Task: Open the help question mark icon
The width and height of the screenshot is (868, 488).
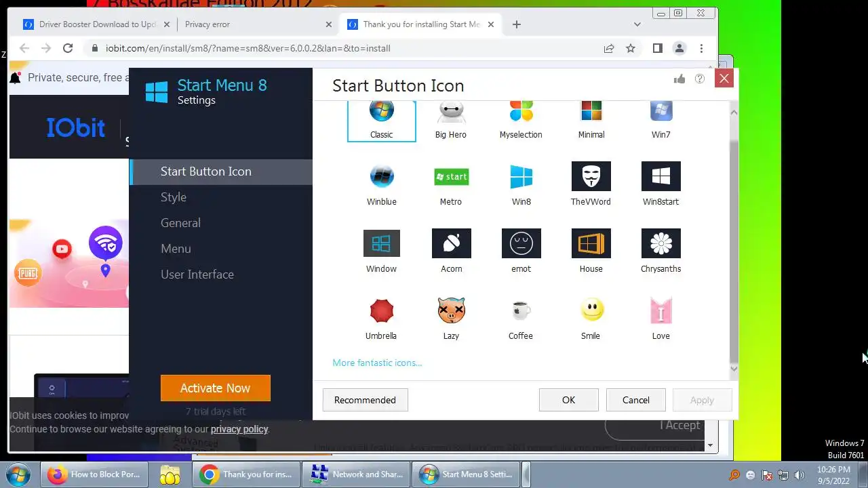Action: [700, 79]
